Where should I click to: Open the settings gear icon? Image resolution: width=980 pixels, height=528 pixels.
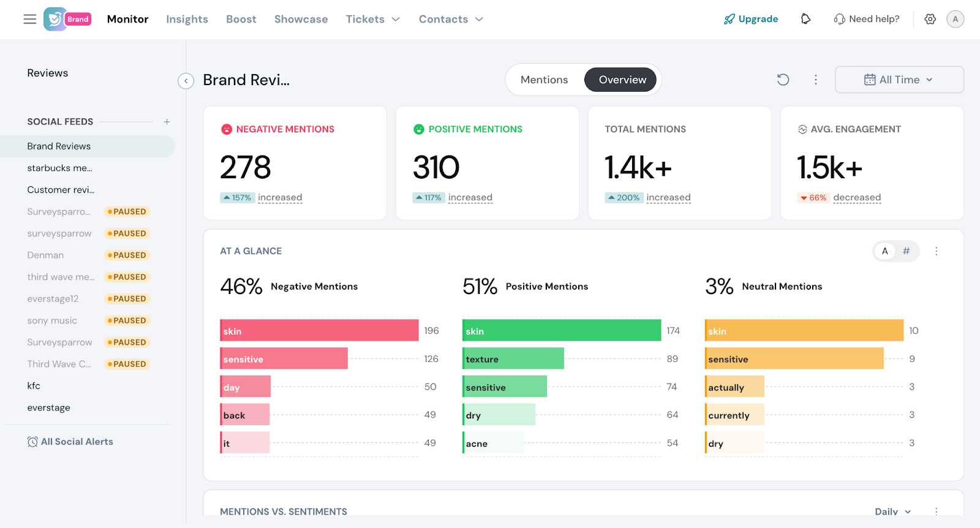coord(930,19)
